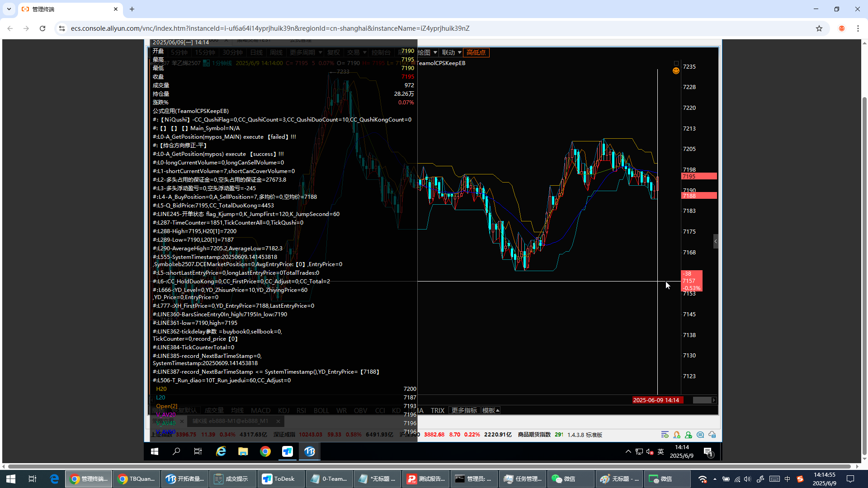This screenshot has width=868, height=488.
Task: Open Edge from the host taskbar
Action: [x=54, y=479]
